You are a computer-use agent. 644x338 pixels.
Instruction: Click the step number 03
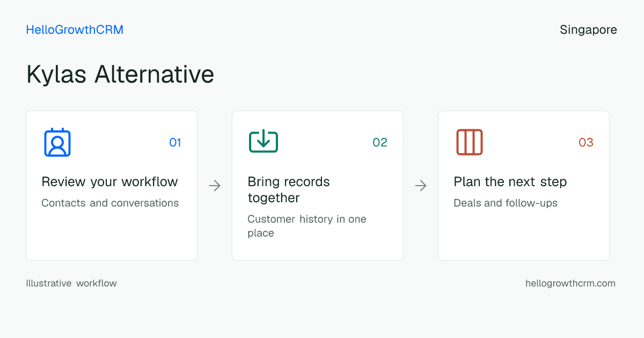coord(586,142)
